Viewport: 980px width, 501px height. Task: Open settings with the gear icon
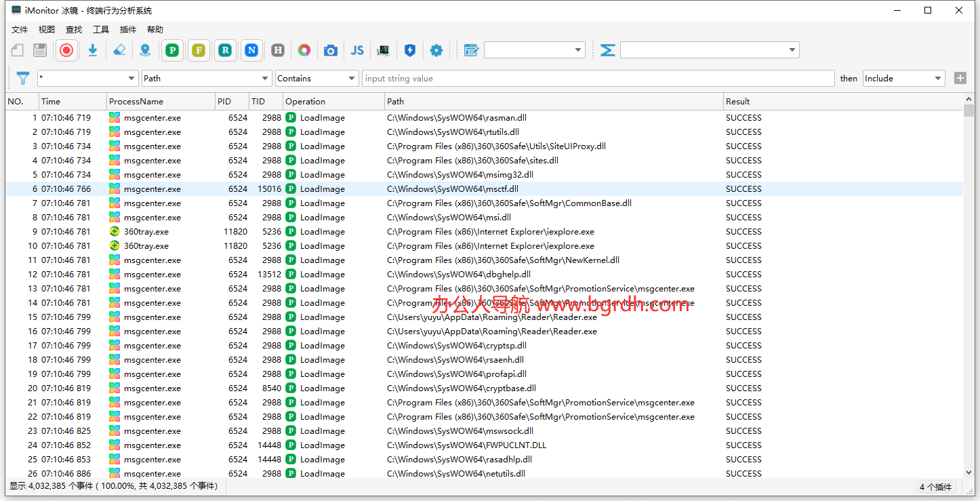click(436, 50)
